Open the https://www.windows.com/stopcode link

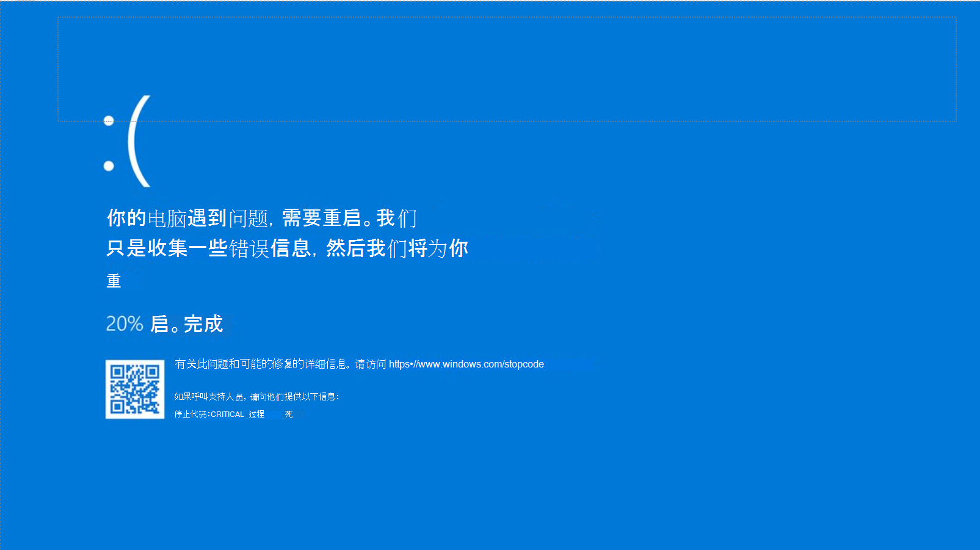(x=466, y=364)
